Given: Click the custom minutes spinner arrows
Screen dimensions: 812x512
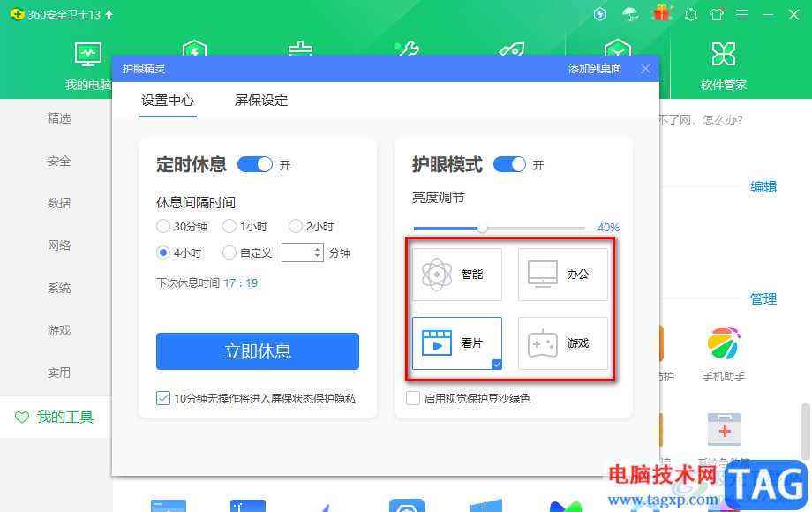Looking at the screenshot, I should click(x=317, y=252).
